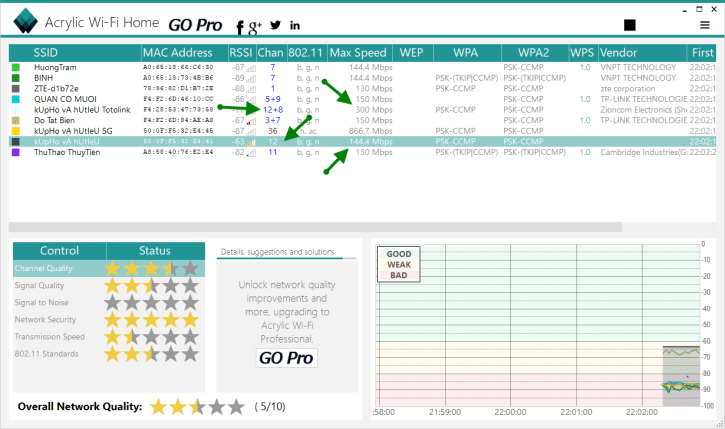Open the LinkedIn icon in header
The width and height of the screenshot is (725, 429).
coord(295,25)
